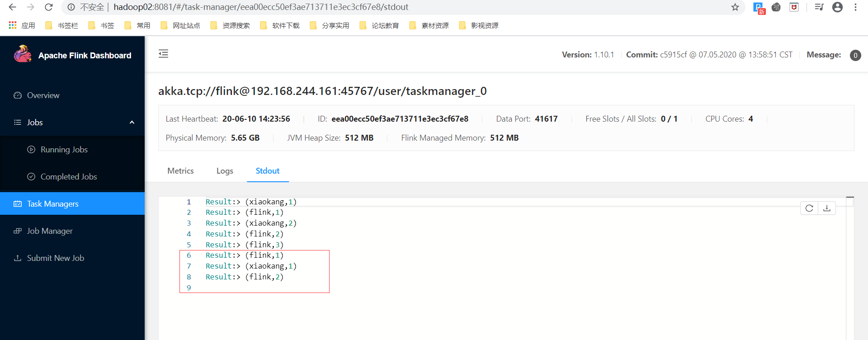Viewport: 868px width, 340px height.
Task: Click log line 1 Result (xiaokang,1)
Action: [251, 202]
